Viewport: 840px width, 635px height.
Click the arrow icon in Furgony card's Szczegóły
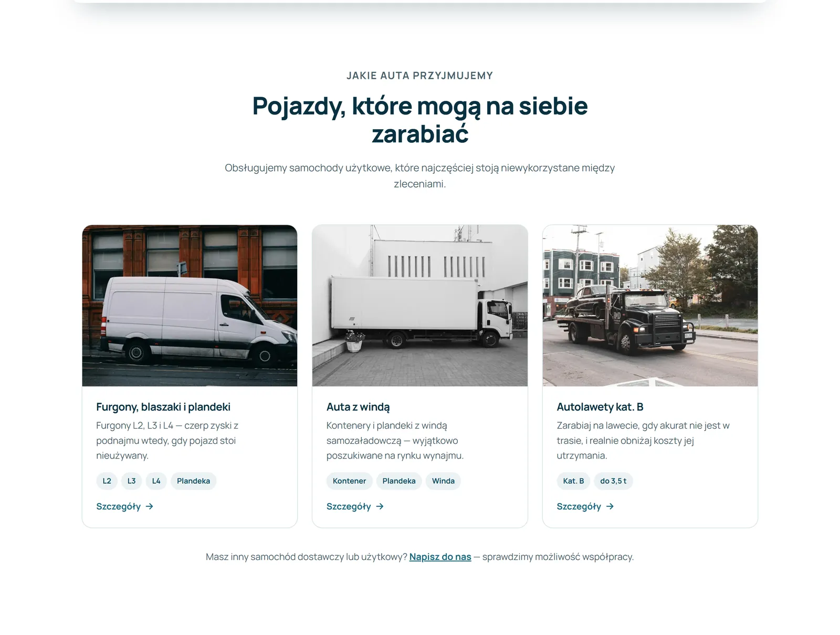coord(150,506)
